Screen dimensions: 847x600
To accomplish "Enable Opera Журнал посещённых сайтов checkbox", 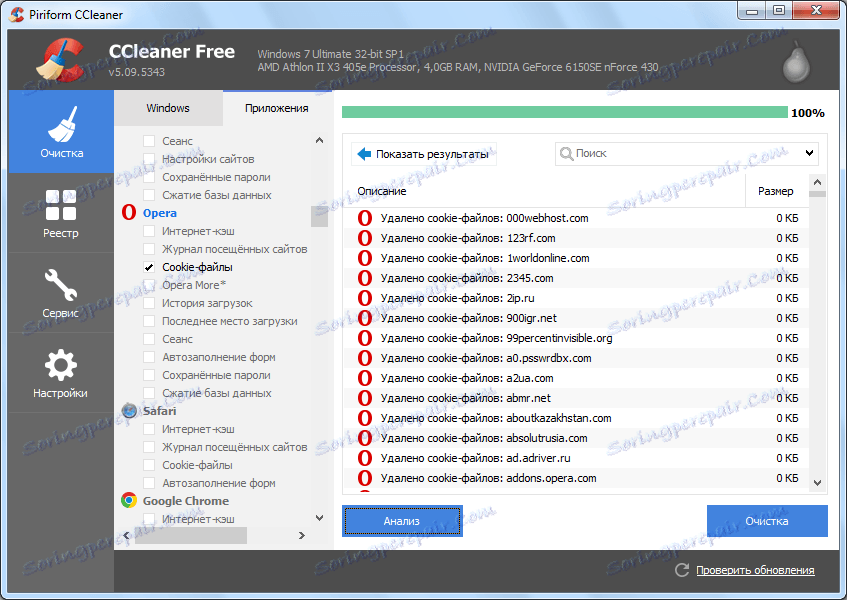I will 149,249.
